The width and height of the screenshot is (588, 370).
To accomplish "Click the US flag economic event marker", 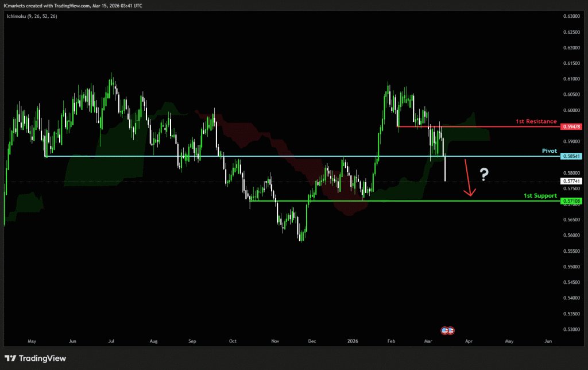I will (447, 330).
